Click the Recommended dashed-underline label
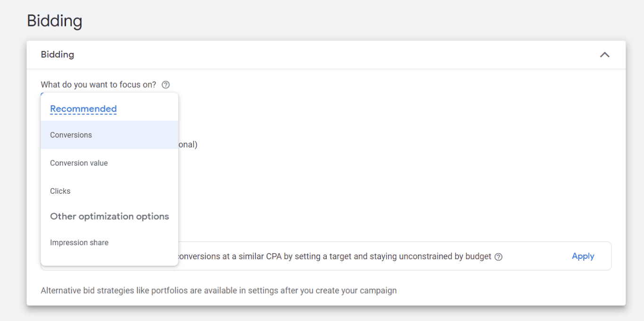 point(83,109)
